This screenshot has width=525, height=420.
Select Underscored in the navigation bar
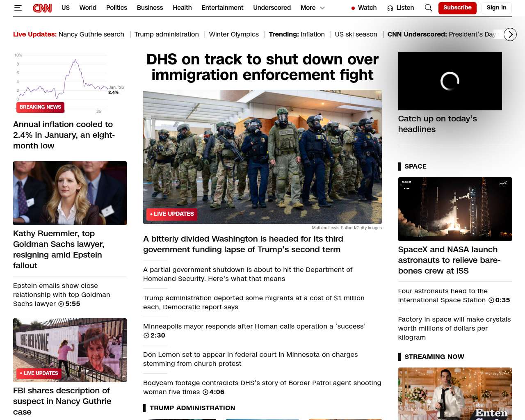coord(272,8)
